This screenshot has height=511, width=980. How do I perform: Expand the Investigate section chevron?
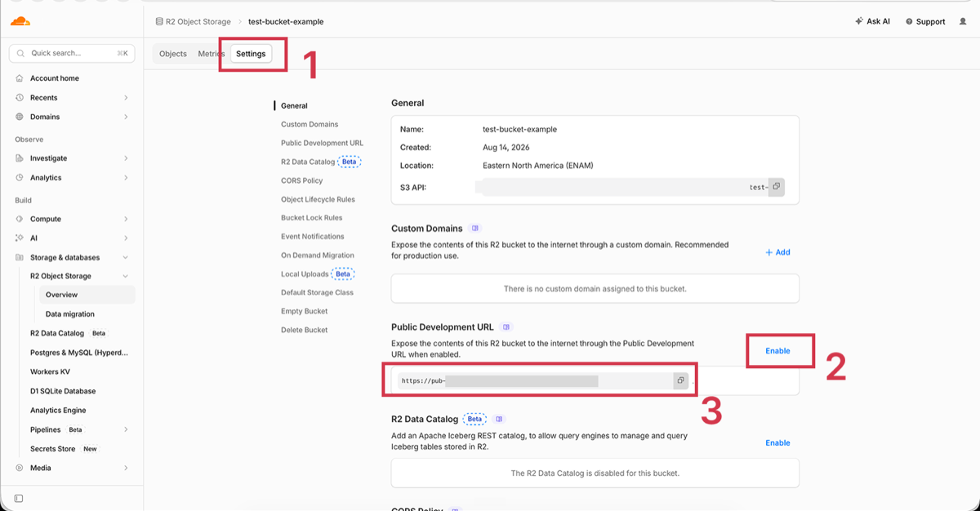click(x=126, y=158)
